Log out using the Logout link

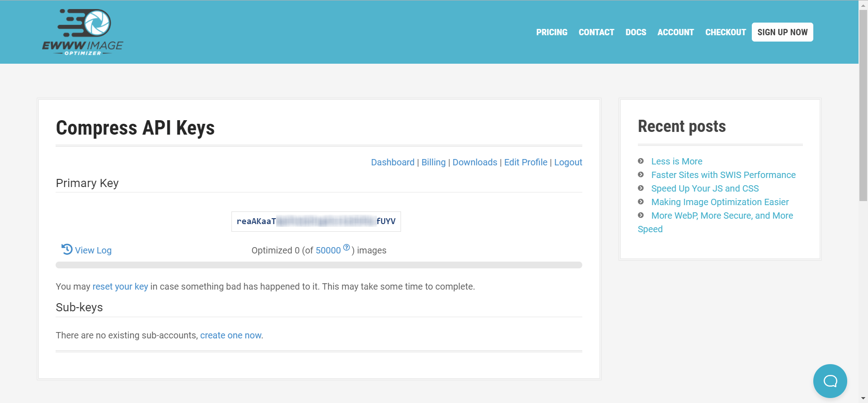pyautogui.click(x=568, y=162)
